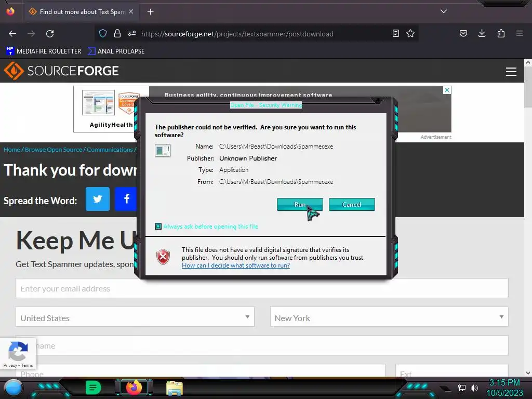Open the Downloads panel
The width and height of the screenshot is (532, 399).
pos(482,33)
